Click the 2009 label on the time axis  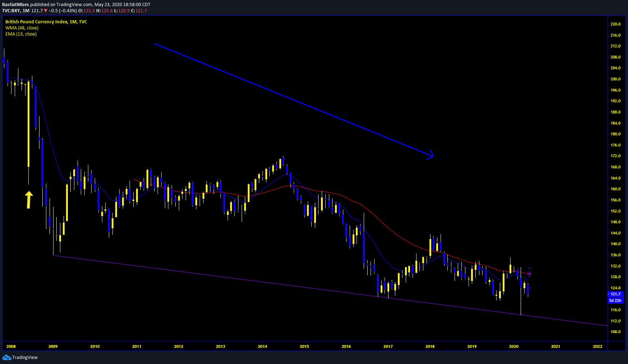coord(53,346)
